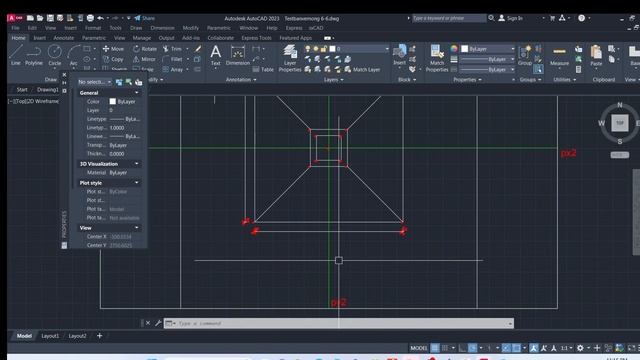This screenshot has height=360, width=640.
Task: Toggle annotation visibility in status bar
Action: click(533, 348)
